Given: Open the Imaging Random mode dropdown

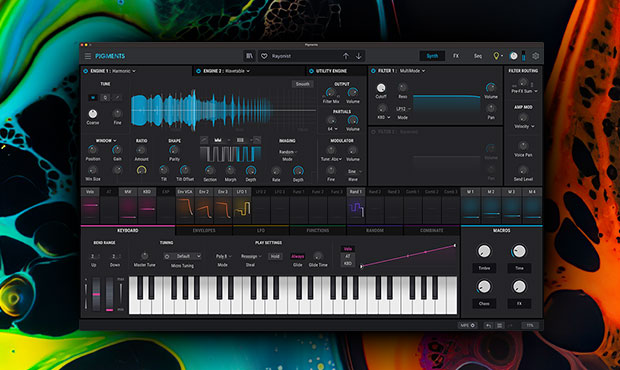Looking at the screenshot, I should 288,152.
